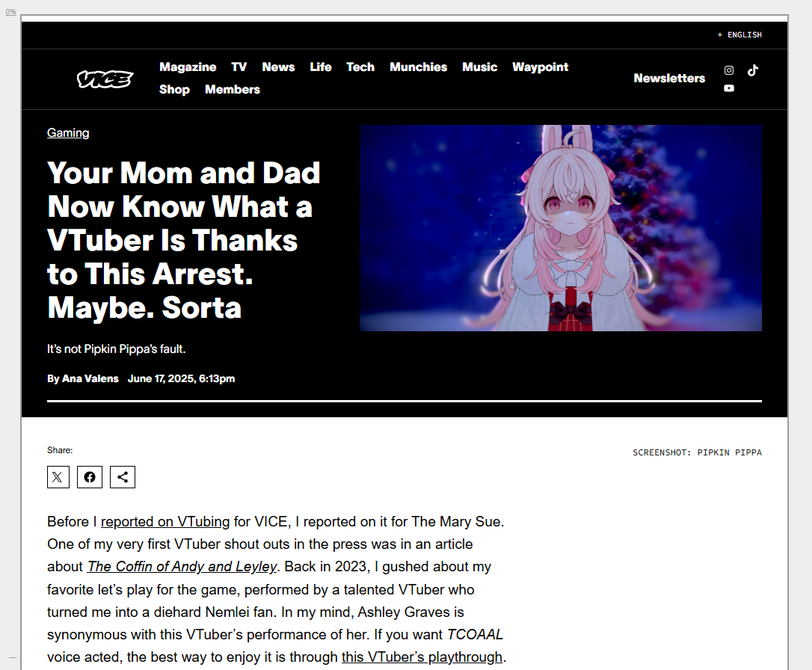Click the 'June 17, 2025, 6:13pm' date
The image size is (812, 670).
181,378
